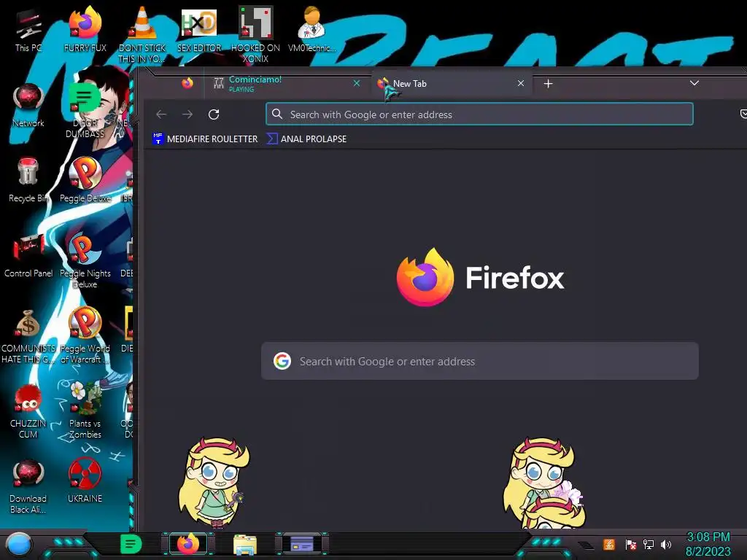This screenshot has width=747, height=560.
Task: Go back in Firefox
Action: pos(161,114)
